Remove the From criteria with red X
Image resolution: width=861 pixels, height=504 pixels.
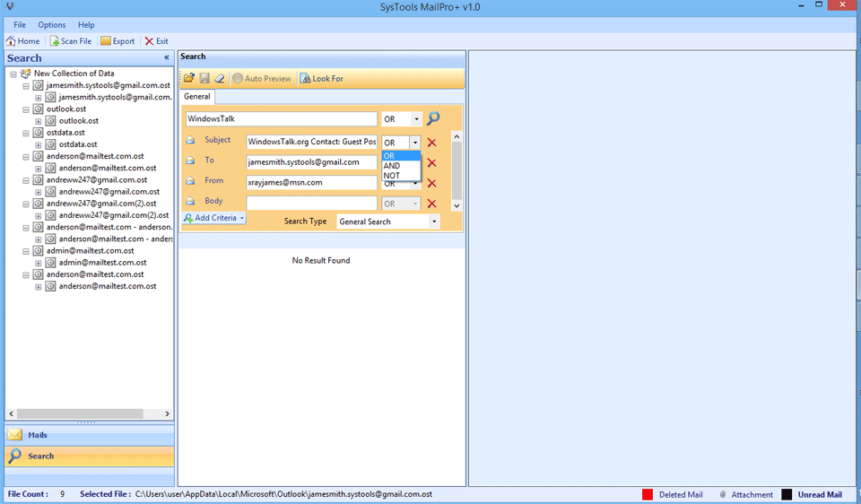(x=431, y=183)
